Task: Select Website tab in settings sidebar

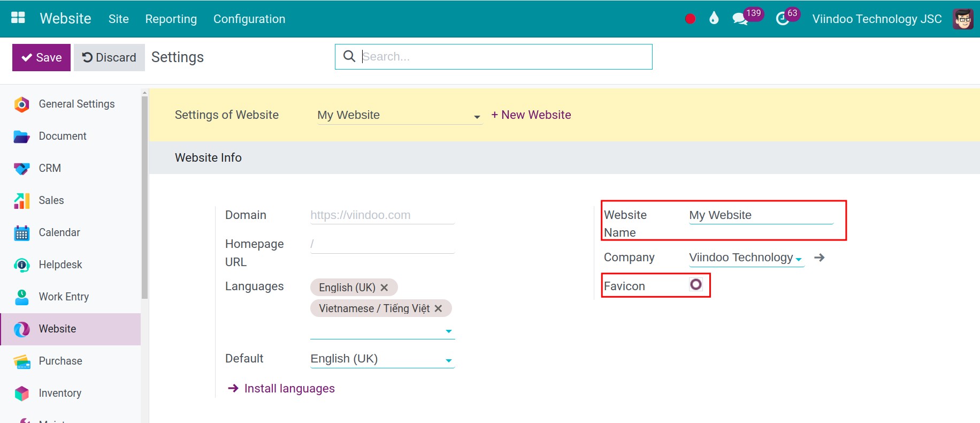Action: click(x=71, y=329)
